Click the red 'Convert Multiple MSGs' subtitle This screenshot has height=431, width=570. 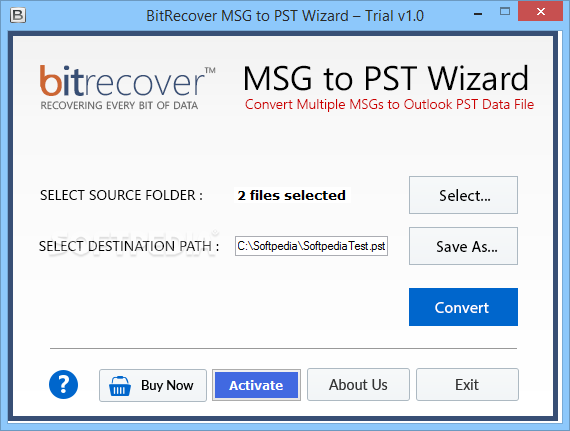coord(389,105)
